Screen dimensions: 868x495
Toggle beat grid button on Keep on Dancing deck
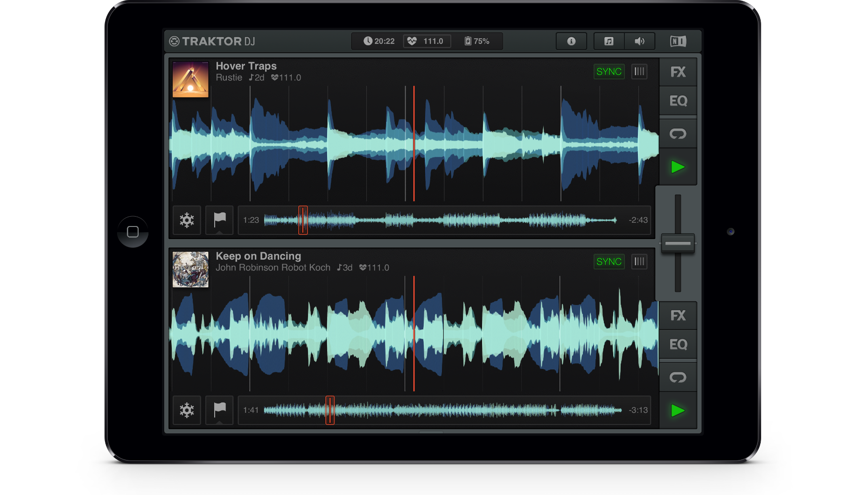pos(639,262)
